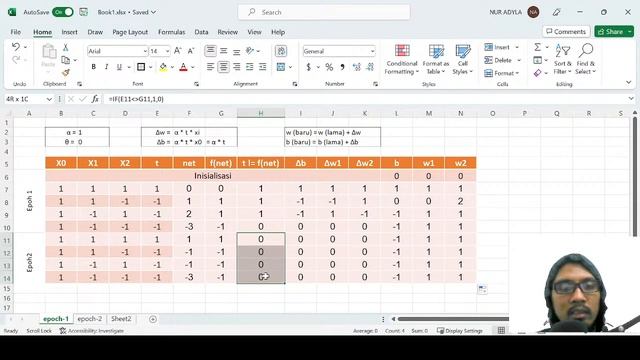Click the formula bar text
Image resolution: width=640 pixels, height=360 pixels.
pos(136,99)
